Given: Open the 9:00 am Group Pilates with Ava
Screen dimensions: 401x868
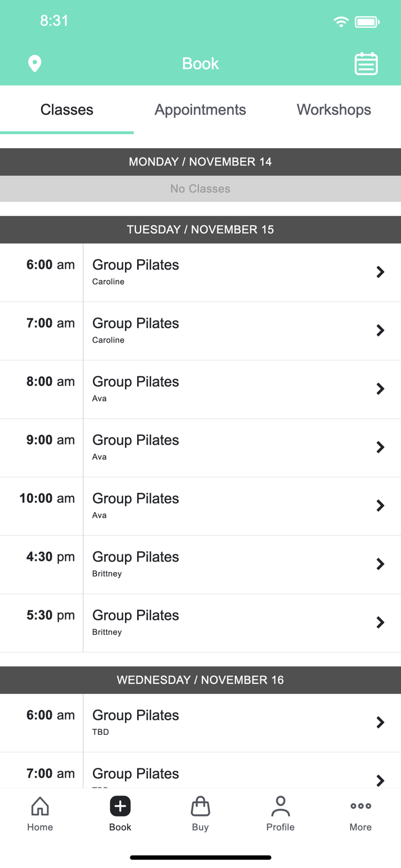Looking at the screenshot, I should click(200, 447).
